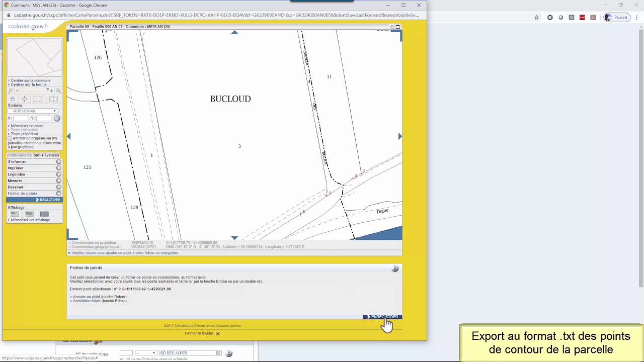Select the dashed rectangle zoom tool

click(x=38, y=99)
